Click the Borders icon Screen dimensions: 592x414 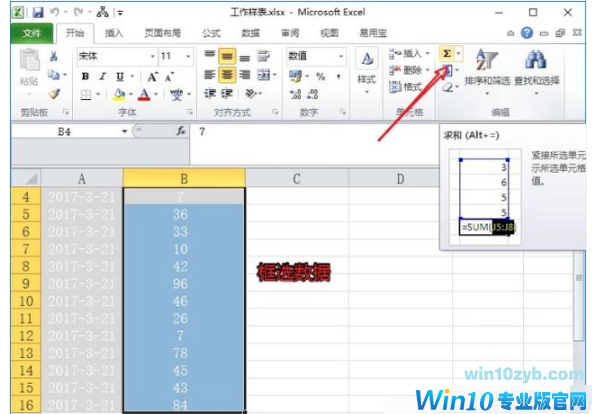(x=86, y=94)
